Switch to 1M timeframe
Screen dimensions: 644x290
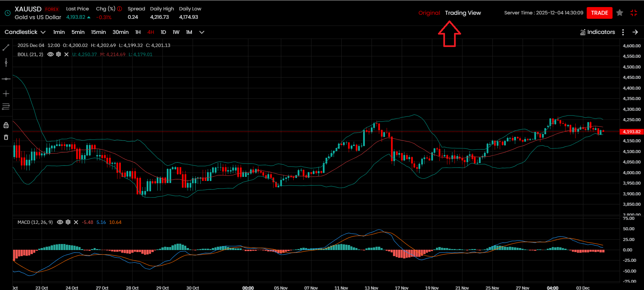(189, 32)
